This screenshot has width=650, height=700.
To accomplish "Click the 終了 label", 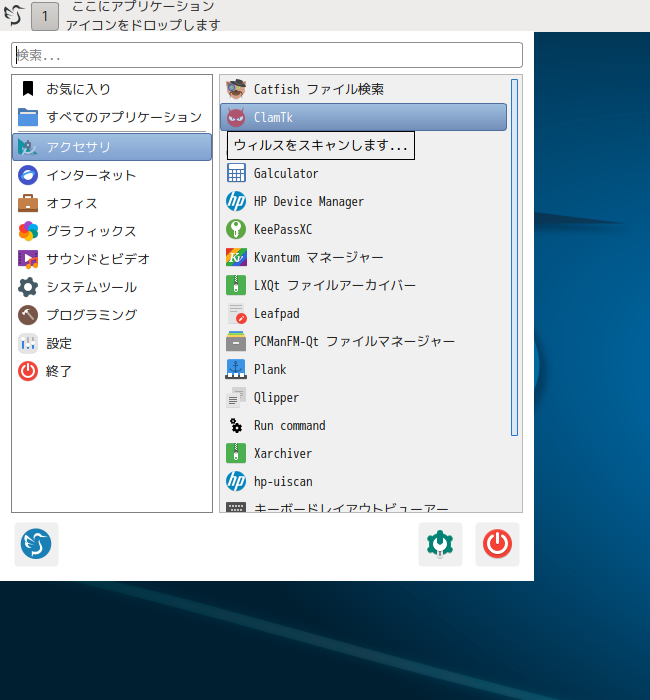I will (x=59, y=371).
